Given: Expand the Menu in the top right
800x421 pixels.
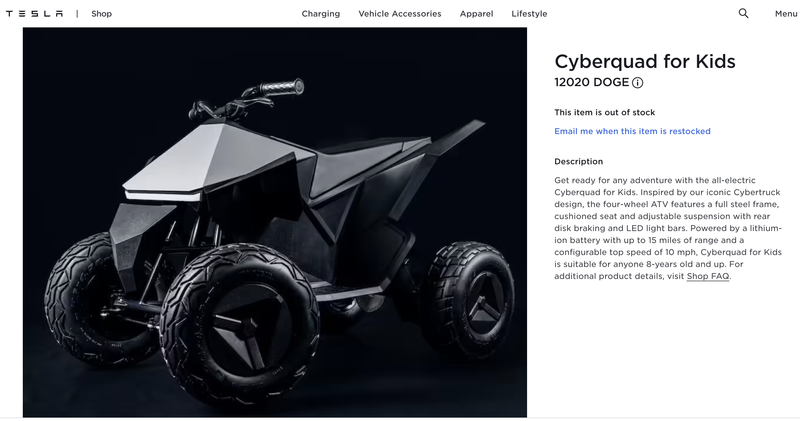Looking at the screenshot, I should point(786,14).
